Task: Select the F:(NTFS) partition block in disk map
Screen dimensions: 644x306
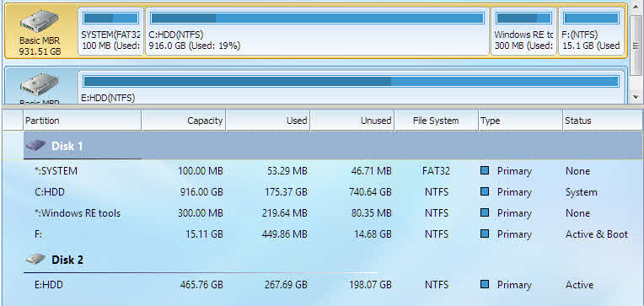Action: pos(591,31)
